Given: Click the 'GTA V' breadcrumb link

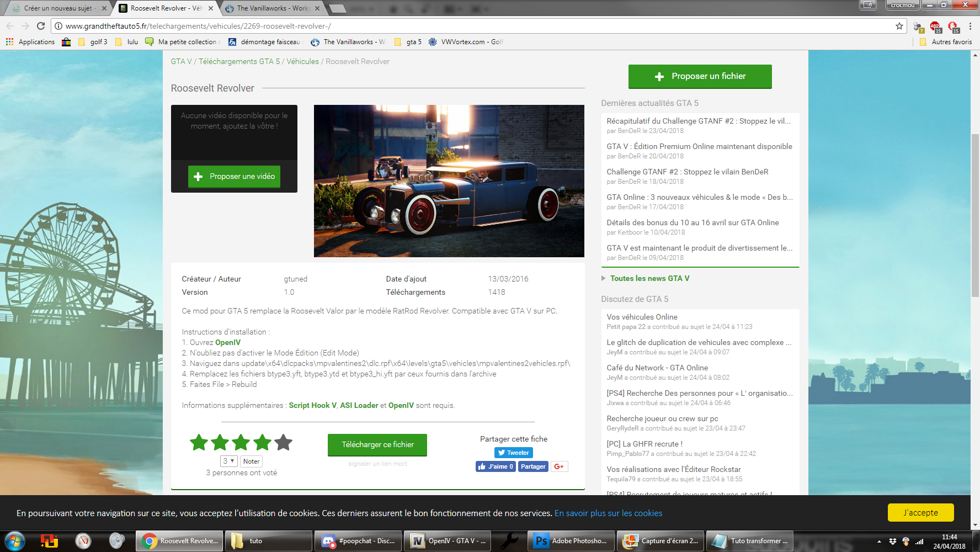Looking at the screenshot, I should coord(181,61).
